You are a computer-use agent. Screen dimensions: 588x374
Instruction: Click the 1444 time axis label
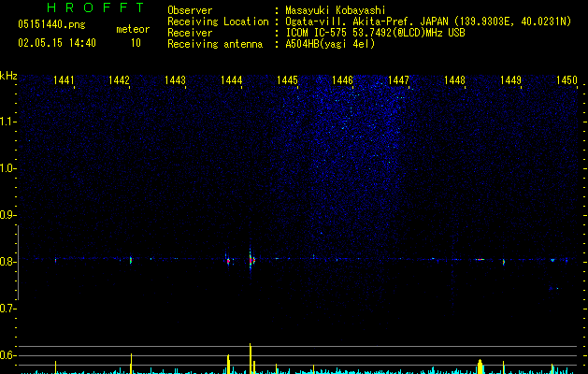(232, 80)
